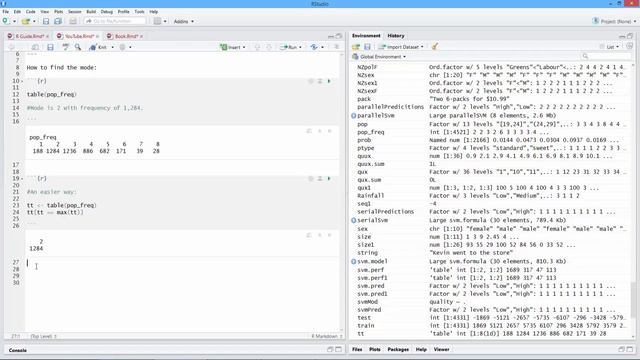Click the re-run previous region icon
The height and width of the screenshot is (360, 640).
314,47
